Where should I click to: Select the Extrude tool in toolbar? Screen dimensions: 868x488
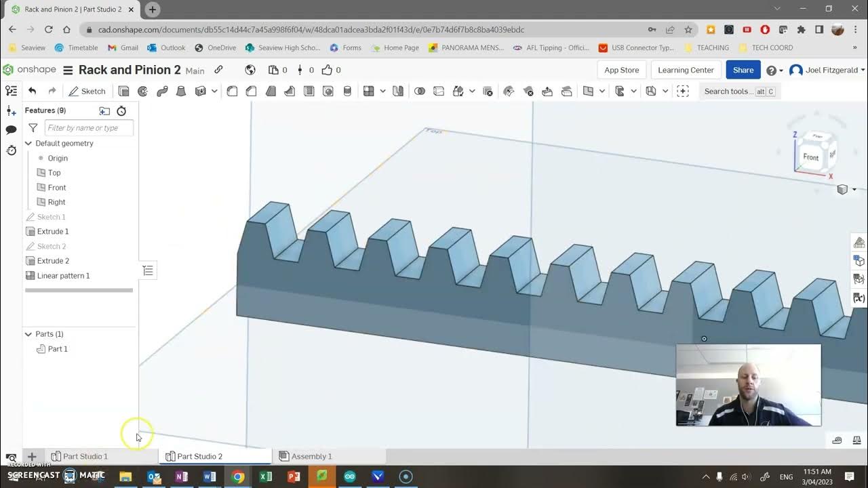point(123,91)
